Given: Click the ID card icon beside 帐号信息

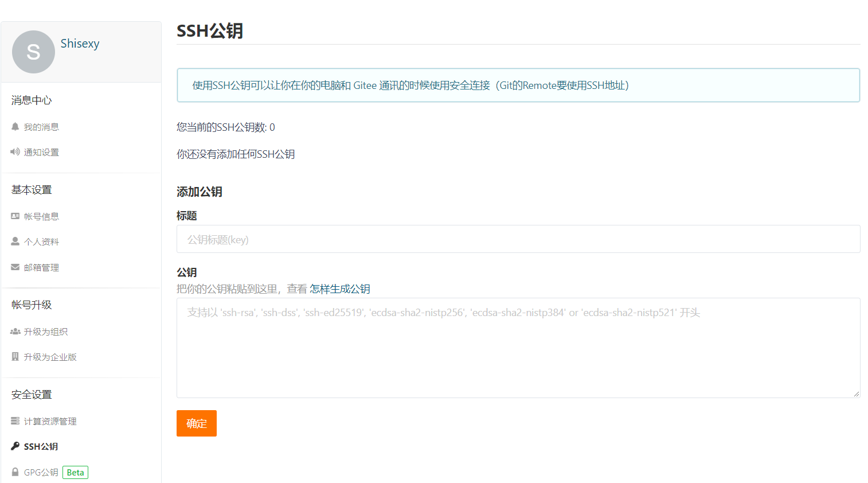Looking at the screenshot, I should (x=15, y=216).
